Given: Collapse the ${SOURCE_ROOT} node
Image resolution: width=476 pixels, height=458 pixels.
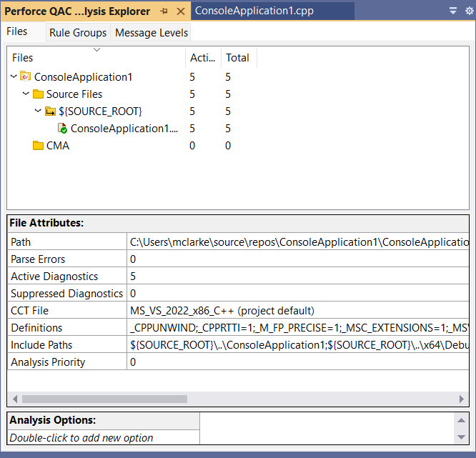Looking at the screenshot, I should 39,111.
